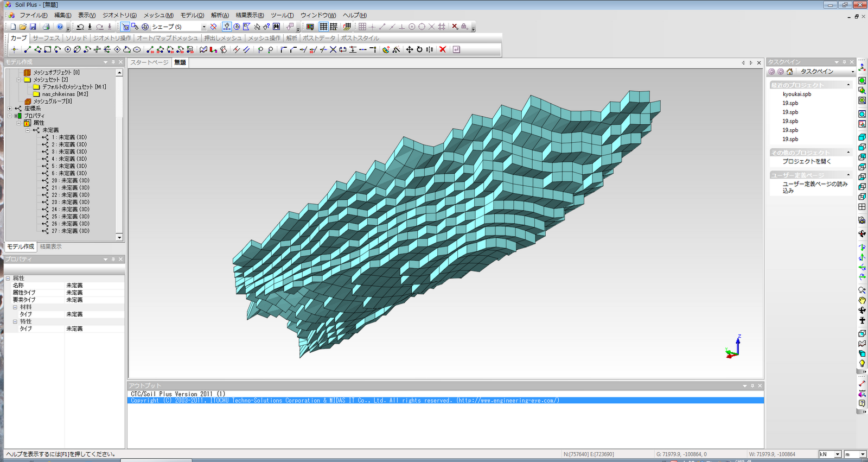
Task: Activate the pan hand tool on the right toolbar
Action: tap(862, 300)
